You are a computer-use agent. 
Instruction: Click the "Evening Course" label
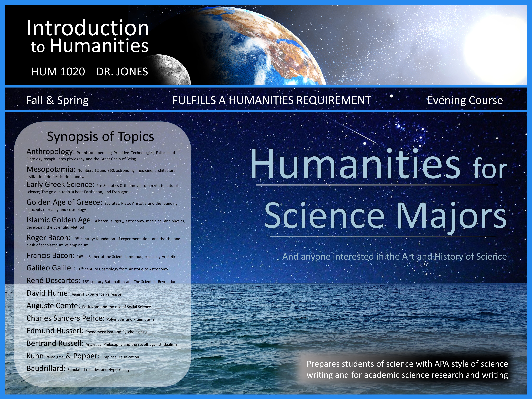[465, 100]
